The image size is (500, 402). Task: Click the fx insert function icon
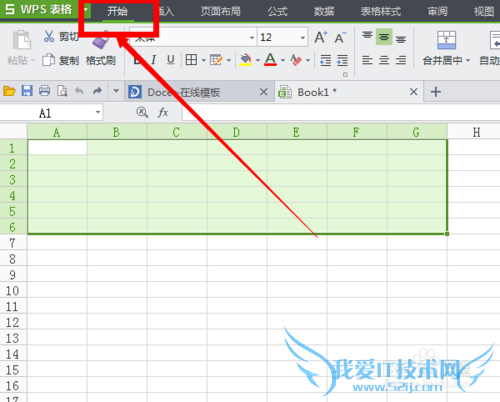(x=163, y=112)
